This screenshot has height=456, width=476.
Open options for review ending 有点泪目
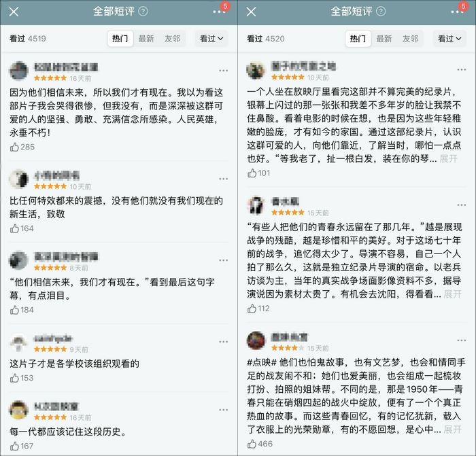pos(224,260)
